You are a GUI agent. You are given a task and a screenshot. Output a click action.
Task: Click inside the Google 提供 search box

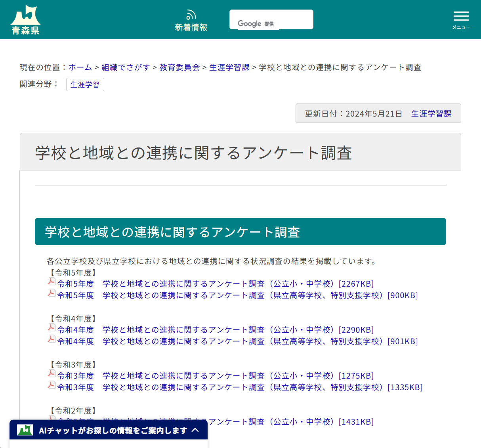click(271, 19)
